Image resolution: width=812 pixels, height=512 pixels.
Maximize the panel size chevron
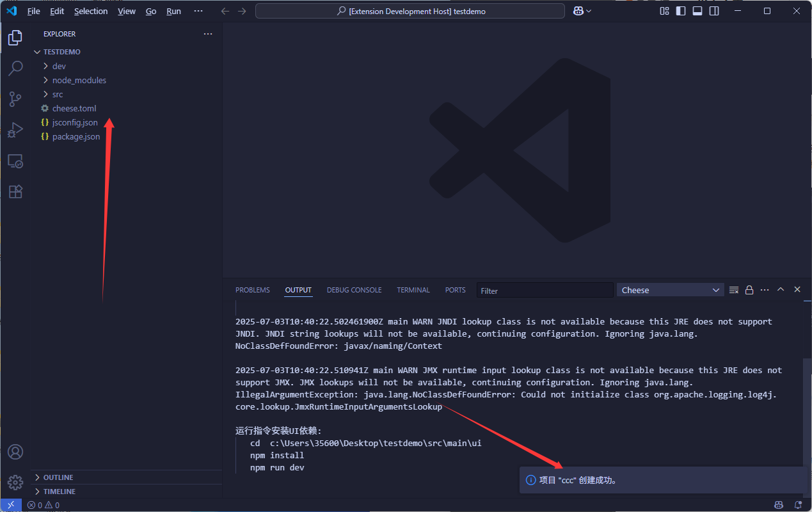pos(781,290)
